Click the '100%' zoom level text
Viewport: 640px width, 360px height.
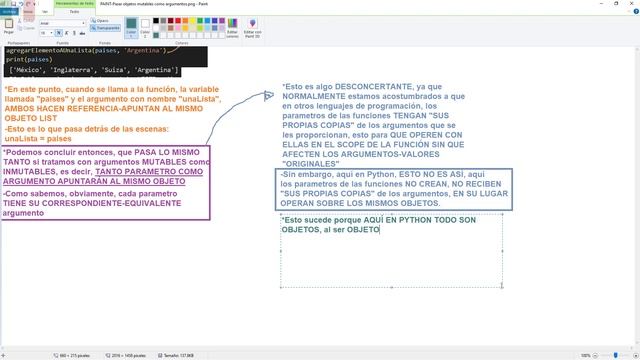coord(585,356)
